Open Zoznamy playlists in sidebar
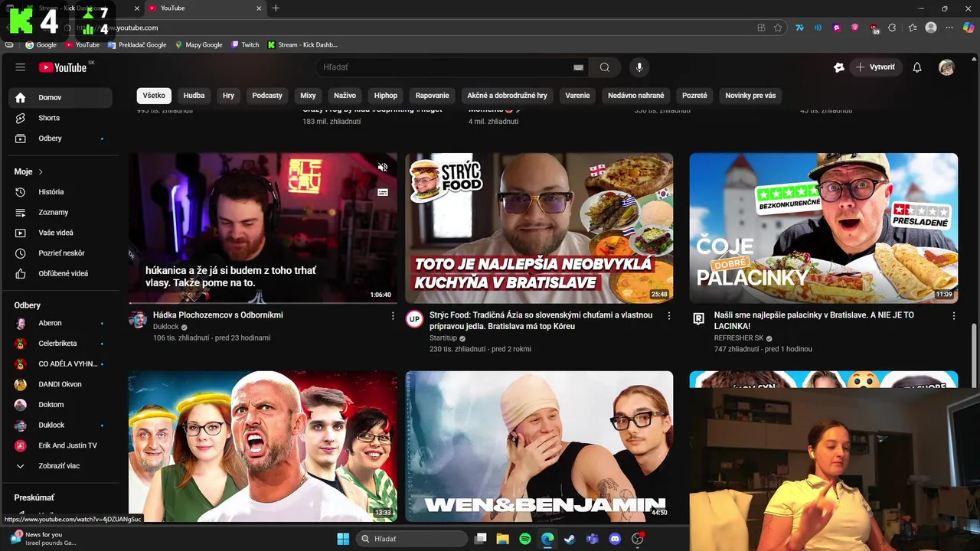 (60, 212)
